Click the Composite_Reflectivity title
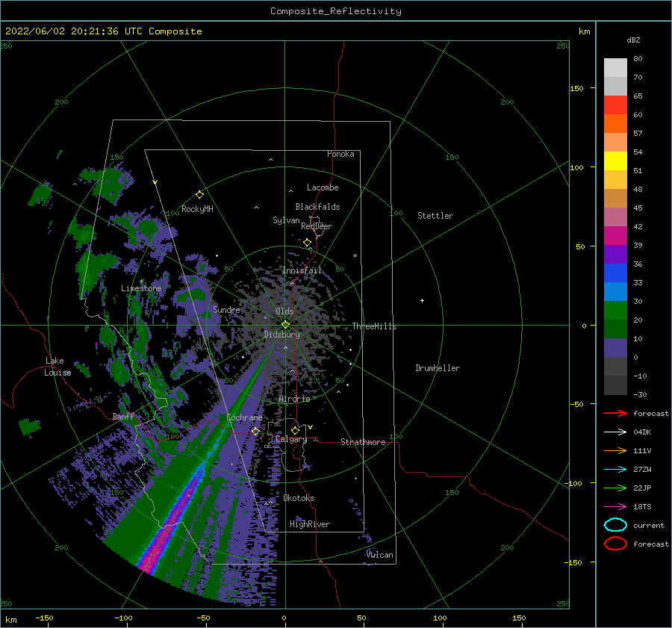 (x=336, y=11)
